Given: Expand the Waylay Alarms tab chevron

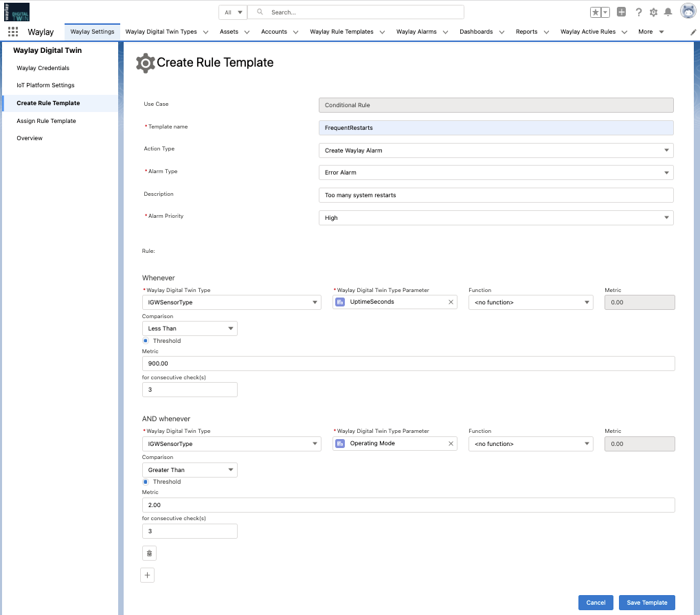Looking at the screenshot, I should [446, 32].
